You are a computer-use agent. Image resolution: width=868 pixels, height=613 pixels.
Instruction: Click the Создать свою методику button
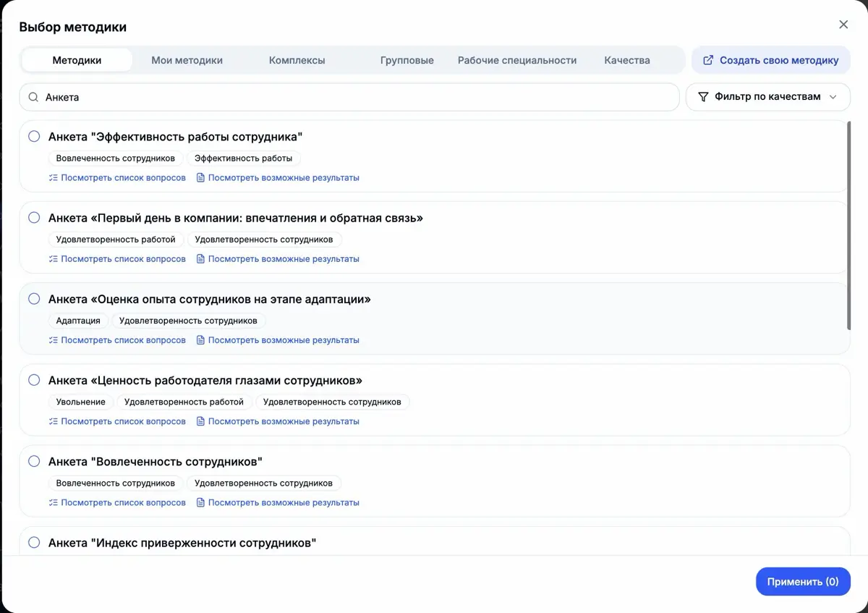[771, 60]
